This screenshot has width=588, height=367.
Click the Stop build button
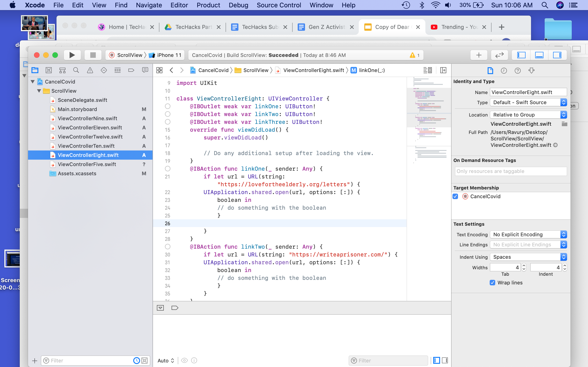pyautogui.click(x=93, y=55)
